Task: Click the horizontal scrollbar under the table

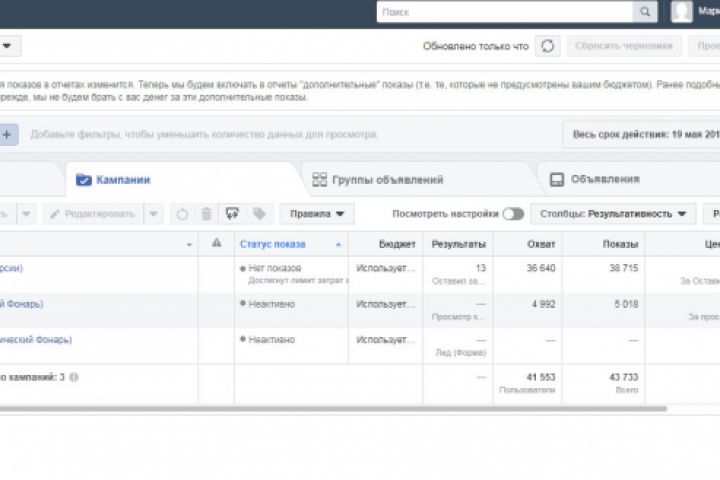Action: (333, 408)
